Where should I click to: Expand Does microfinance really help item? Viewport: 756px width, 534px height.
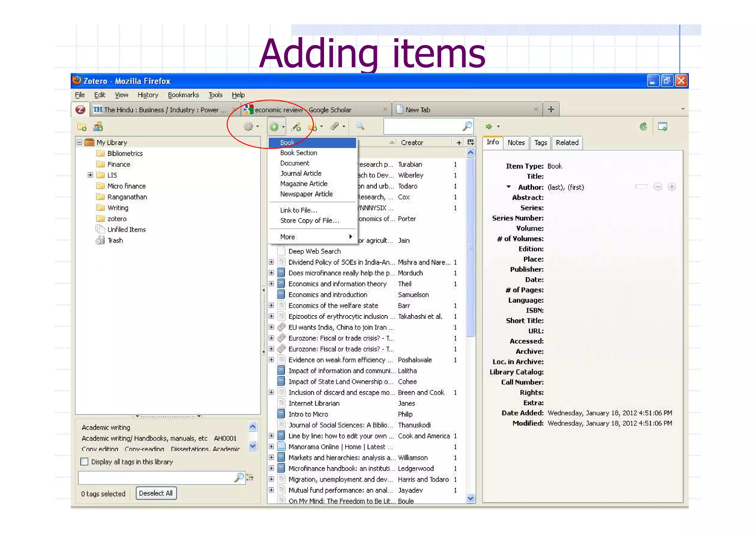click(271, 273)
